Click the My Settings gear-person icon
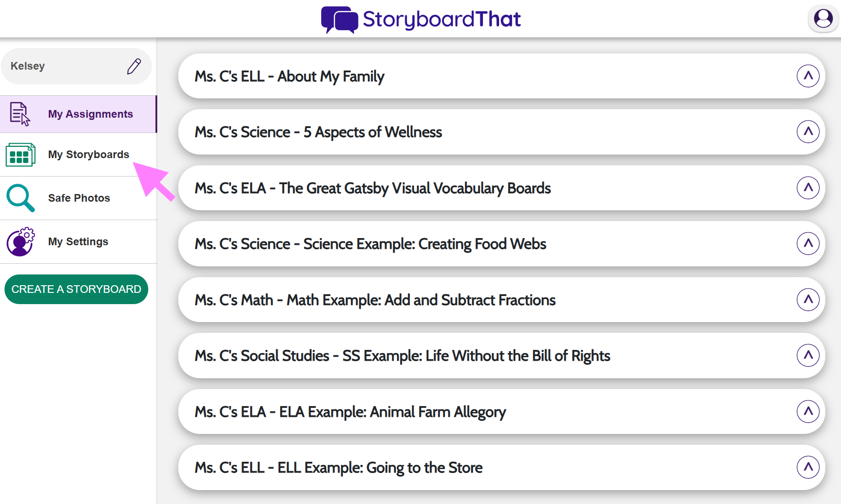The height and width of the screenshot is (504, 841). click(20, 242)
